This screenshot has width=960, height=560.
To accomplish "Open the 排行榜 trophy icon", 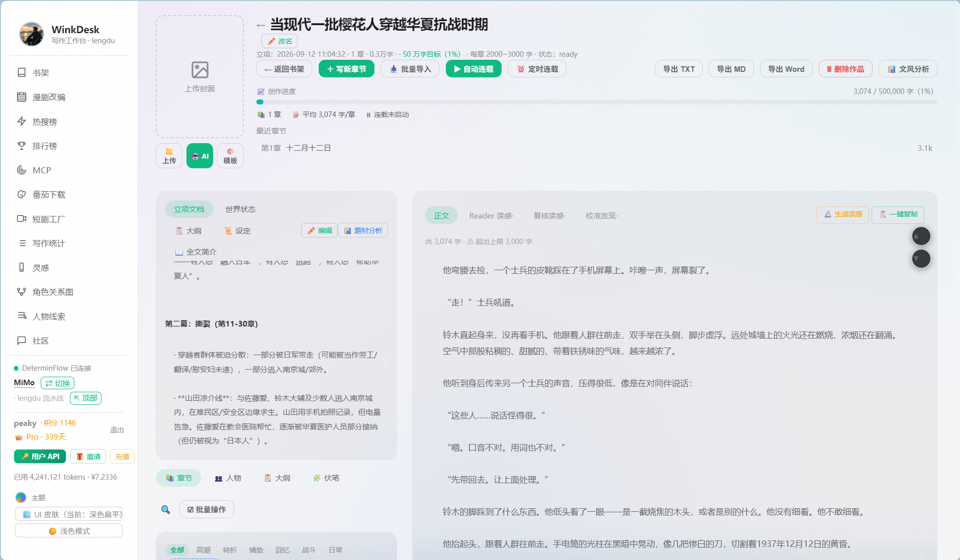I will click(22, 146).
